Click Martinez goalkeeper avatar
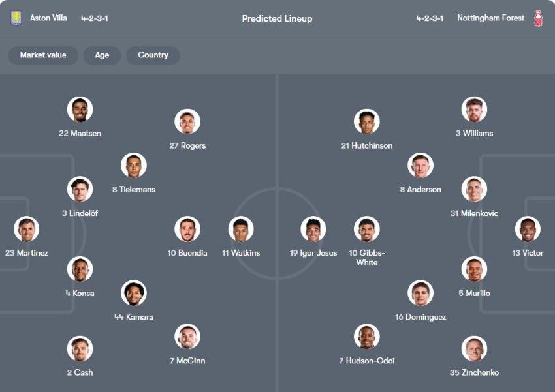Screen dimensions: 555x392 pyautogui.click(x=27, y=230)
